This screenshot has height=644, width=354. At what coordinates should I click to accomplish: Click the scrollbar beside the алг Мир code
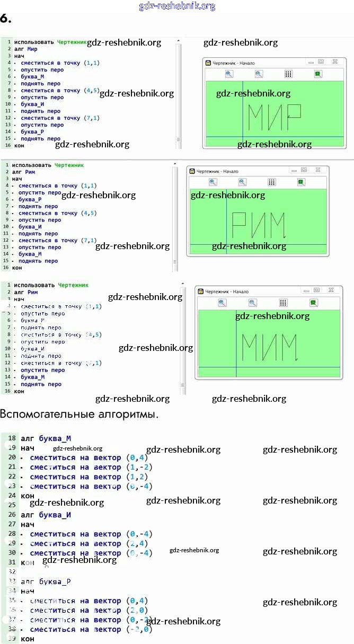(x=179, y=90)
